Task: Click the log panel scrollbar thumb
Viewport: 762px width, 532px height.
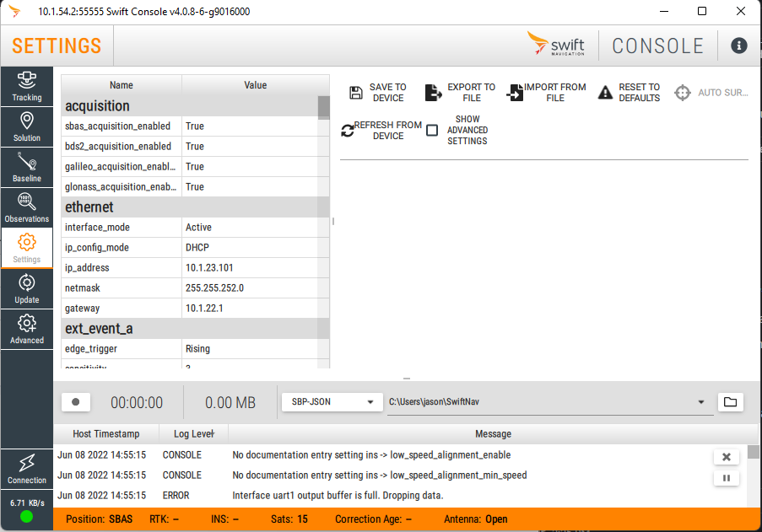Action: pyautogui.click(x=753, y=452)
